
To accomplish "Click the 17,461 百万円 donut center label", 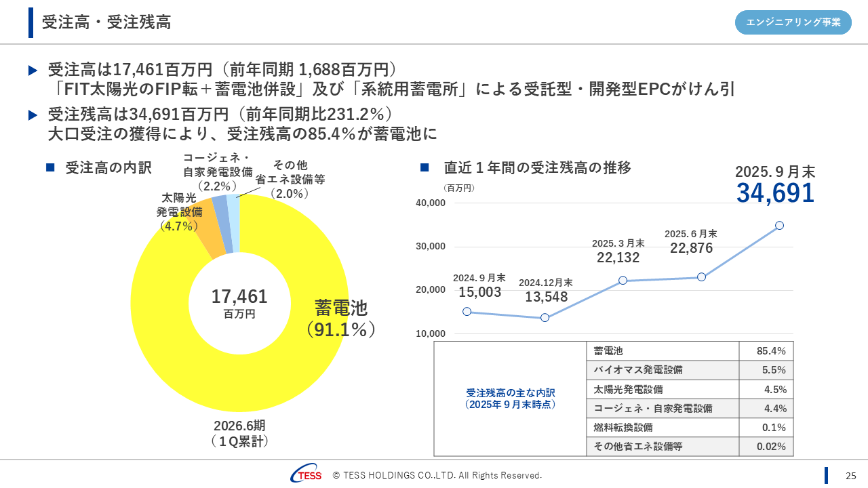I will pyautogui.click(x=239, y=302).
